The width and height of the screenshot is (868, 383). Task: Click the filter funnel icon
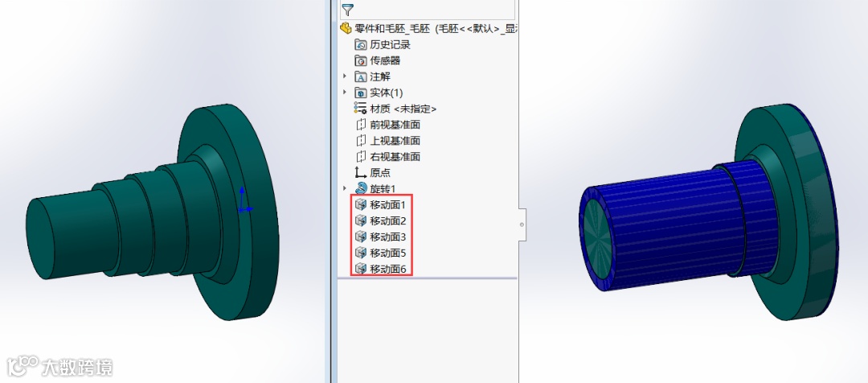pyautogui.click(x=348, y=10)
